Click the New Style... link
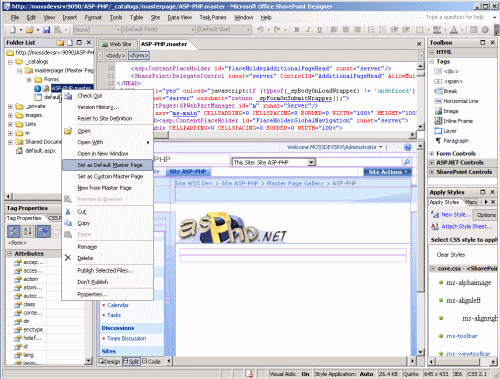Screen dimensions: 500x379 pyautogui.click(x=456, y=215)
